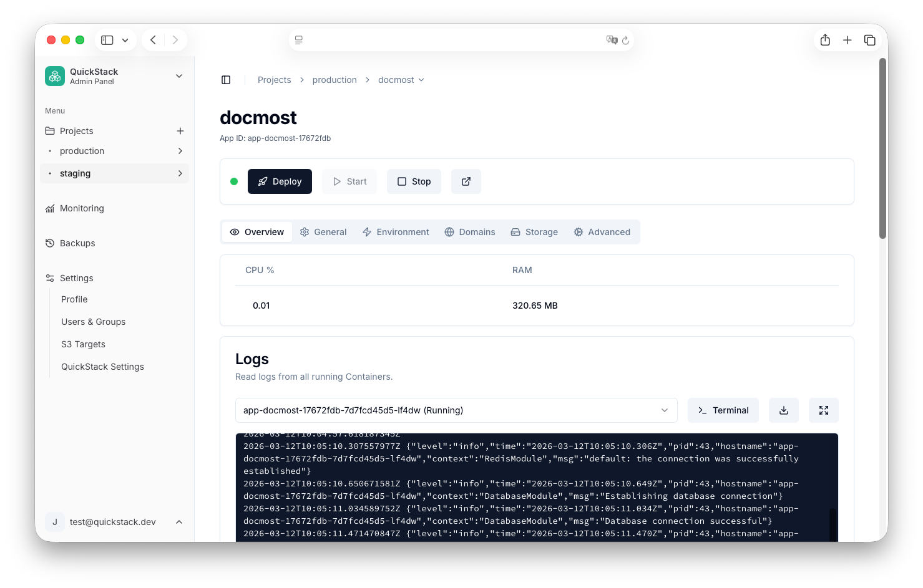Toggle the sidebar panel icon near breadcrumbs
This screenshot has height=588, width=923.
[226, 80]
